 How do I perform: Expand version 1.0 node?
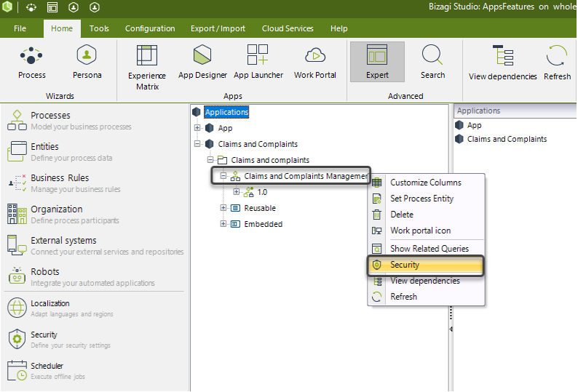pyautogui.click(x=237, y=191)
